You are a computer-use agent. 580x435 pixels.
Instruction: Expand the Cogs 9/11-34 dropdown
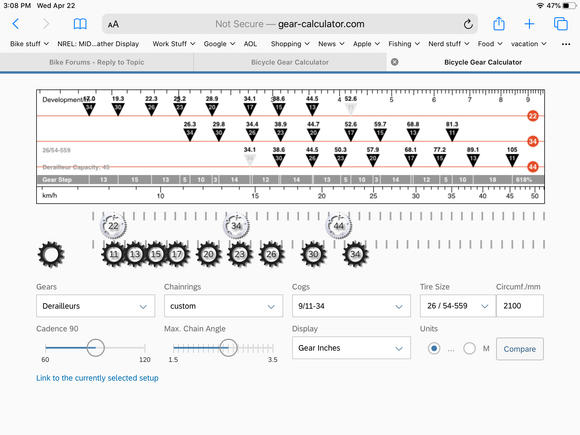[351, 306]
